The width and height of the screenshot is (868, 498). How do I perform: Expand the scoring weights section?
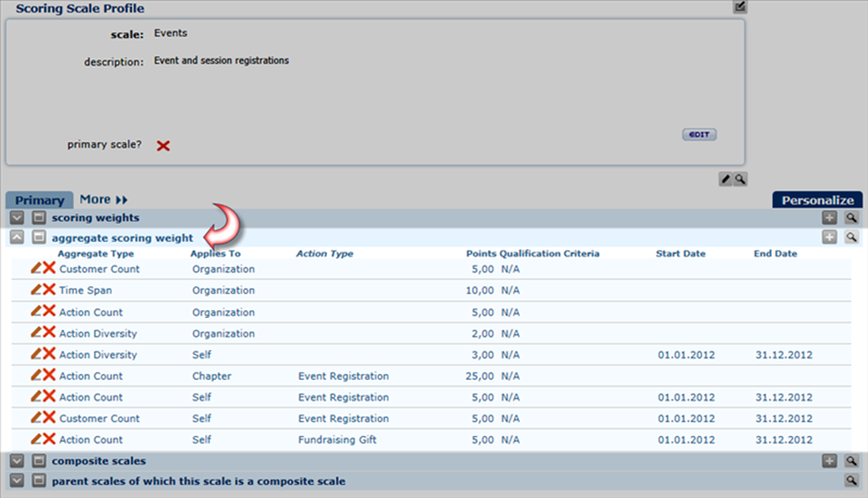pyautogui.click(x=18, y=218)
